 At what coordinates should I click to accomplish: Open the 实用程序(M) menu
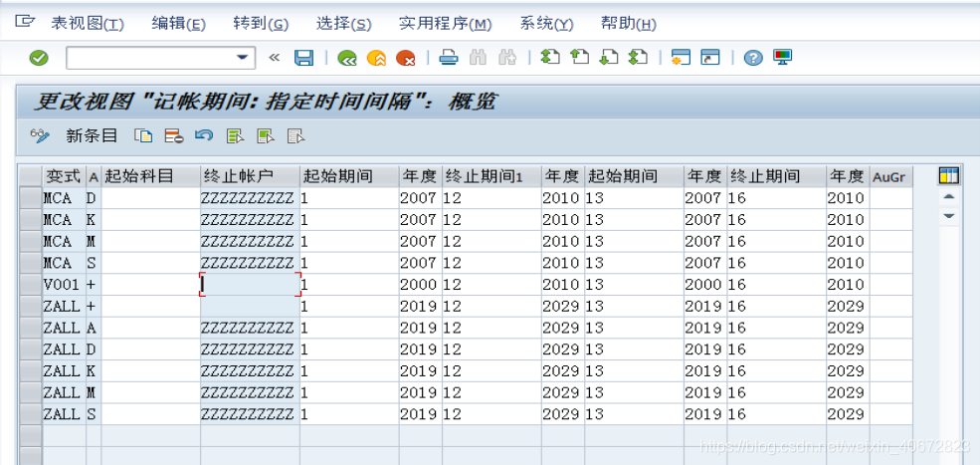point(446,25)
